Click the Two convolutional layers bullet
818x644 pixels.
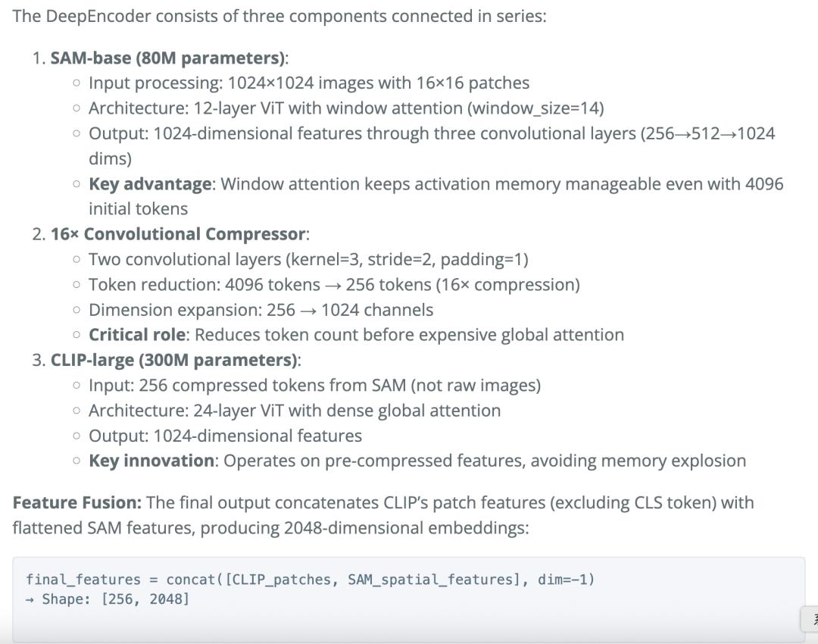tap(308, 259)
